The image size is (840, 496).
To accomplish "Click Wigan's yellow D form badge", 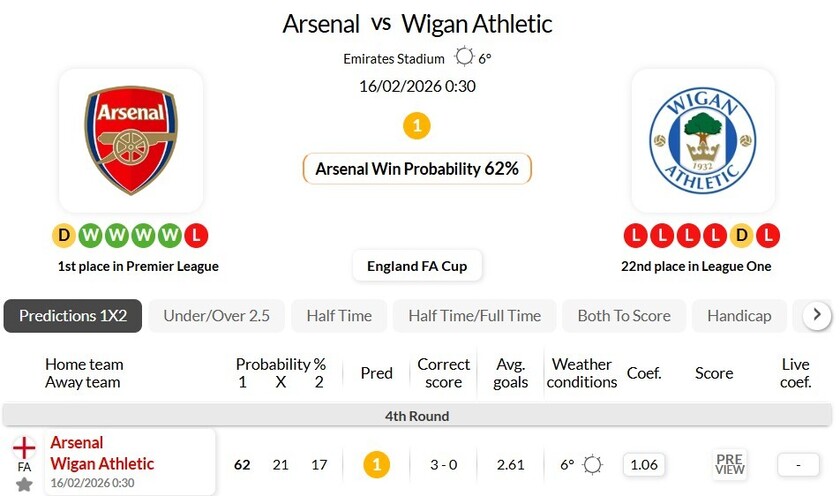I will coord(741,236).
